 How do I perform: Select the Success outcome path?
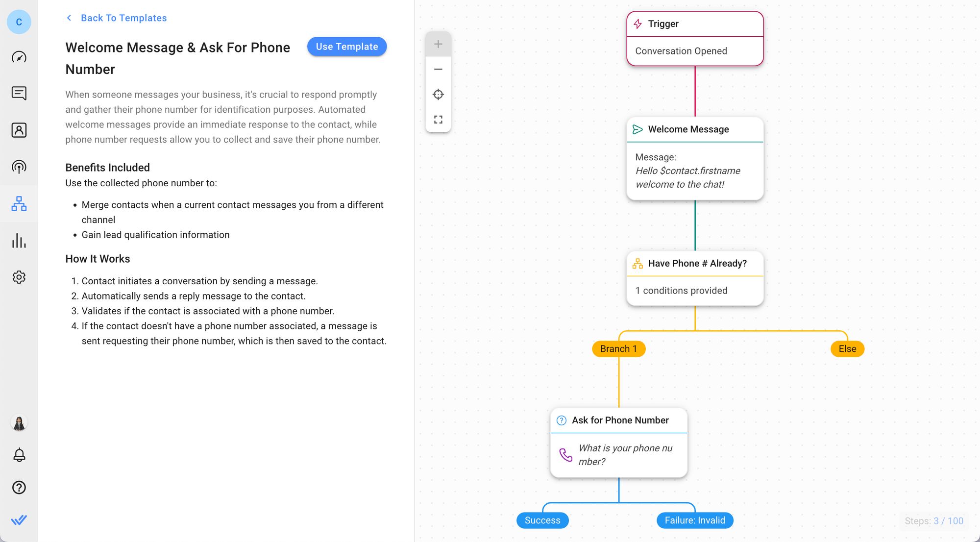click(x=542, y=520)
